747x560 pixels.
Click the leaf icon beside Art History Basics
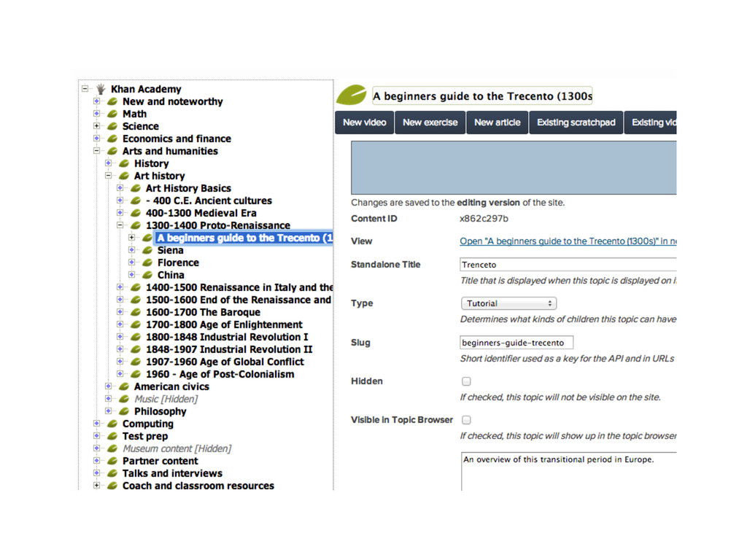coord(136,188)
